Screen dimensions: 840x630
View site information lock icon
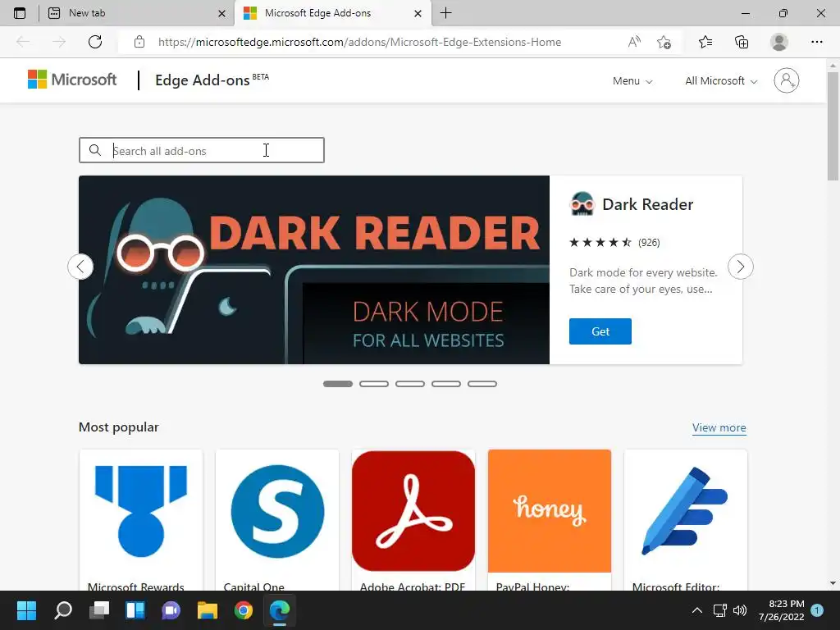click(x=139, y=42)
